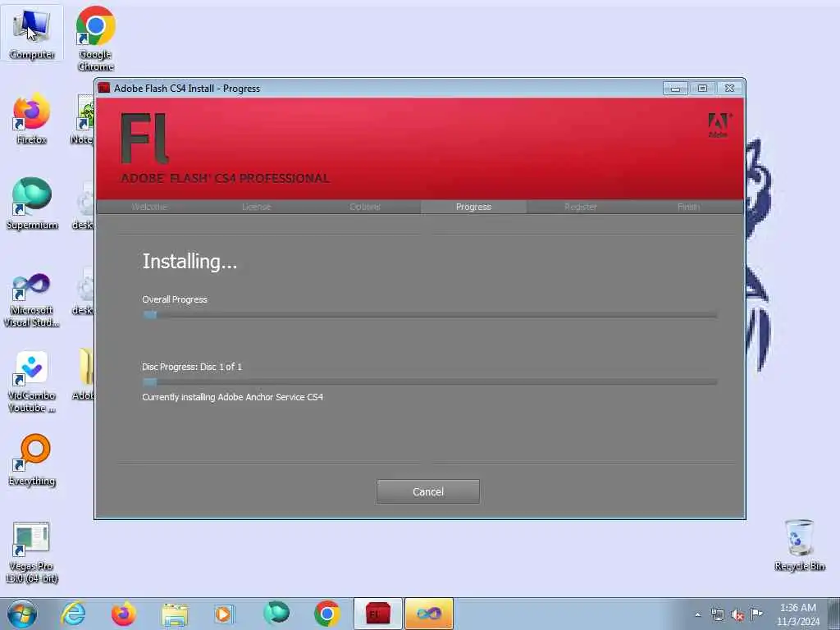Viewport: 840px width, 630px height.
Task: Click 'Currently installing Adobe Anchor Service CS4' text
Action: coord(232,397)
